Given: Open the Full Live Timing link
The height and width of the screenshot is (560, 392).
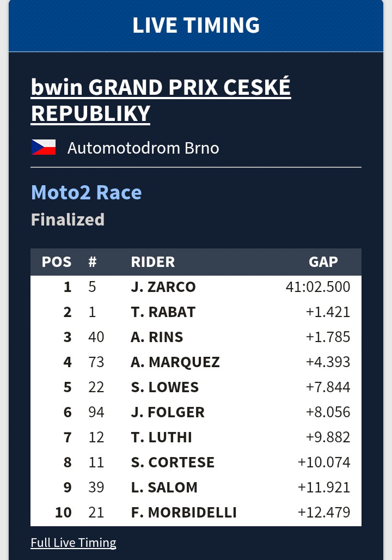Looking at the screenshot, I should (x=73, y=543).
